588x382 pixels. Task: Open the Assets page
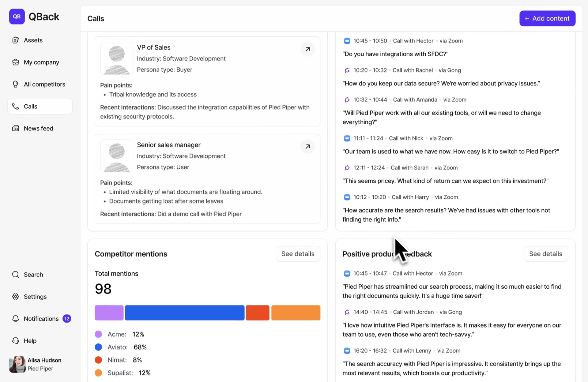click(33, 40)
